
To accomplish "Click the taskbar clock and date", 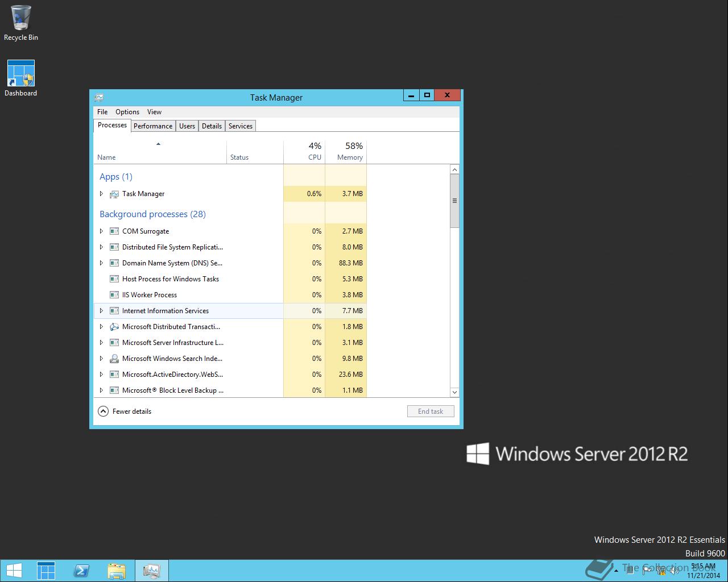I will (x=704, y=571).
